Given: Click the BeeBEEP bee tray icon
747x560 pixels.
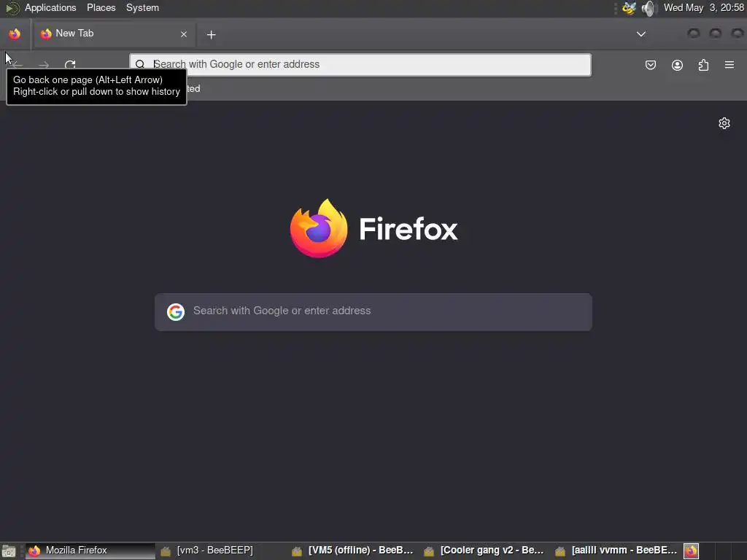Looking at the screenshot, I should (629, 8).
